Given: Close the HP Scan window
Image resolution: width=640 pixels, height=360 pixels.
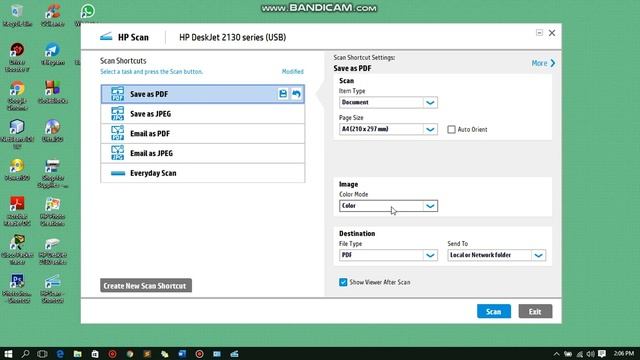Looking at the screenshot, I should [552, 33].
